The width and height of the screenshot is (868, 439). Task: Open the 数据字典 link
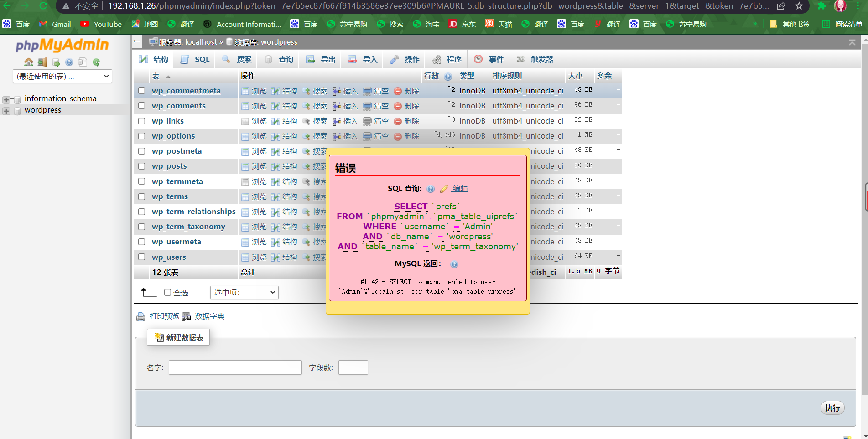coord(203,316)
